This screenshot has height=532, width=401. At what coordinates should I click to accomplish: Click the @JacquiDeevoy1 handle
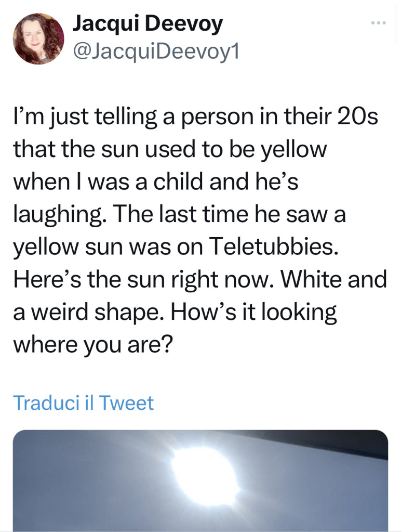156,50
